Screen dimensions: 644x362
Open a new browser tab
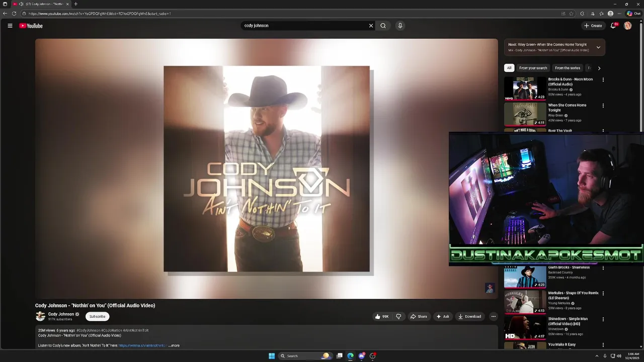click(75, 4)
